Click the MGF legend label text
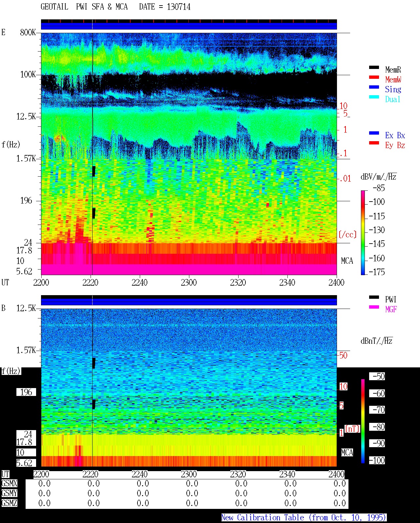Viewport: 420px width, 523px height. pyautogui.click(x=391, y=309)
